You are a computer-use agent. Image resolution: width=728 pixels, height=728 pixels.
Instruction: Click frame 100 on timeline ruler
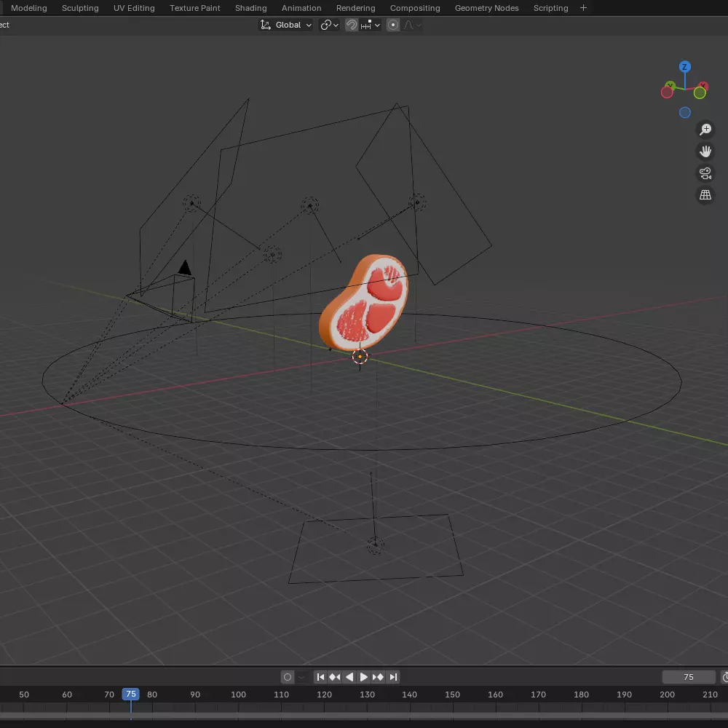click(238, 695)
